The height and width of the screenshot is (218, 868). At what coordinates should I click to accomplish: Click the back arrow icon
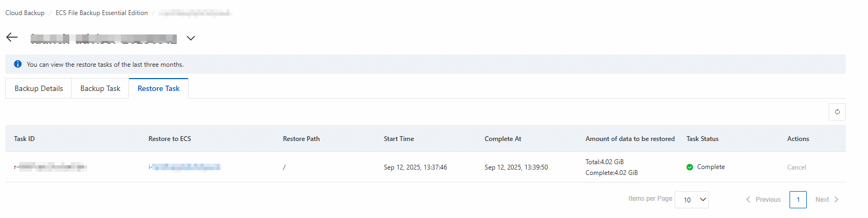(12, 37)
